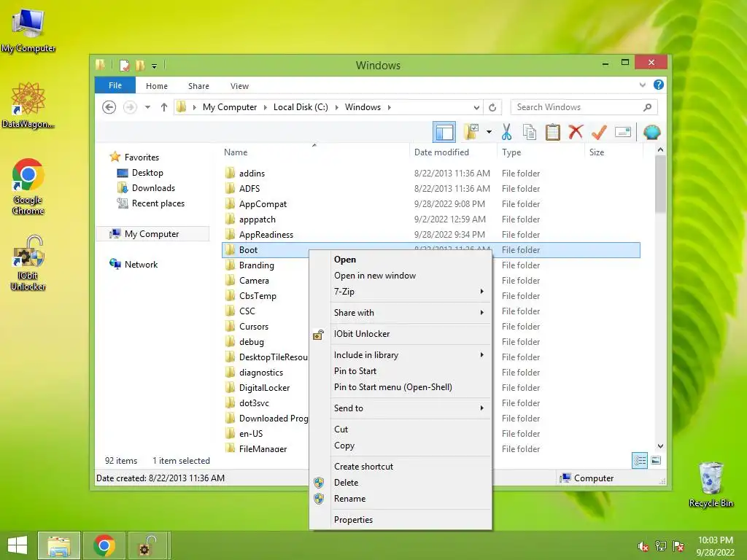Choose Delete in context menu
Viewport: 747px width, 560px height.
(400, 483)
